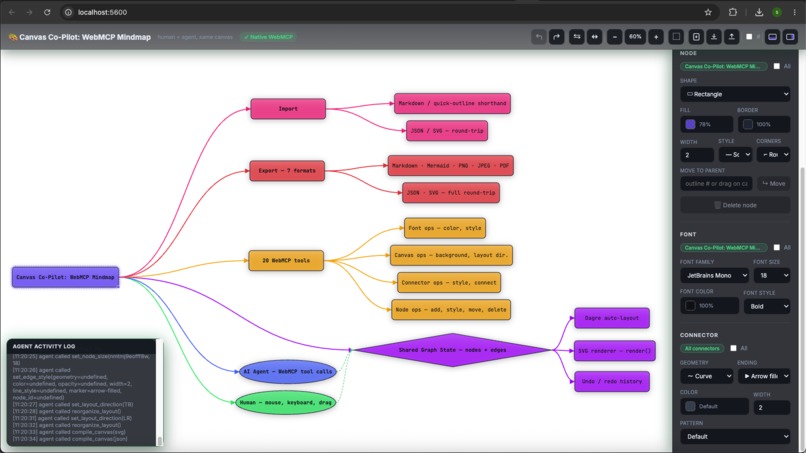The image size is (806, 453).
Task: Check the All box in Node section
Action: coord(777,66)
